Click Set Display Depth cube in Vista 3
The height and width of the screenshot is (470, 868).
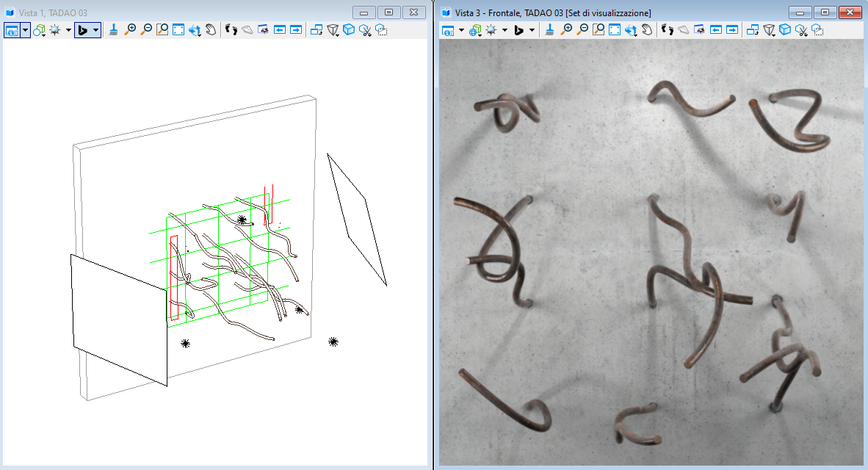[785, 30]
